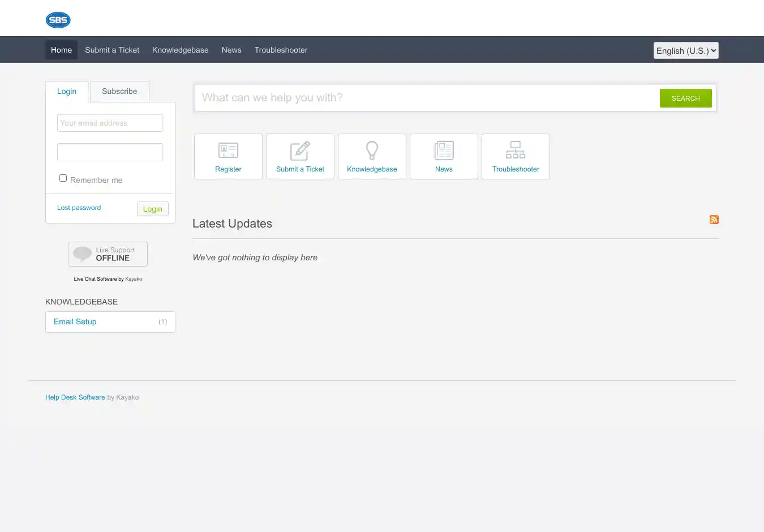Open the Knowledgebase lightbulb icon
Image resolution: width=764 pixels, height=532 pixels.
372,151
